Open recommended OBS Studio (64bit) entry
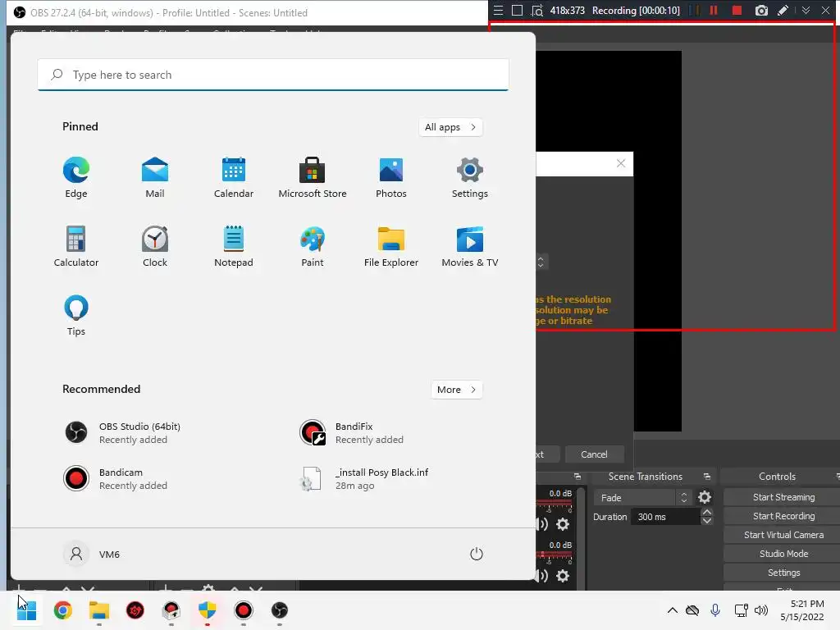Screen dimensions: 840x630 point(122,433)
